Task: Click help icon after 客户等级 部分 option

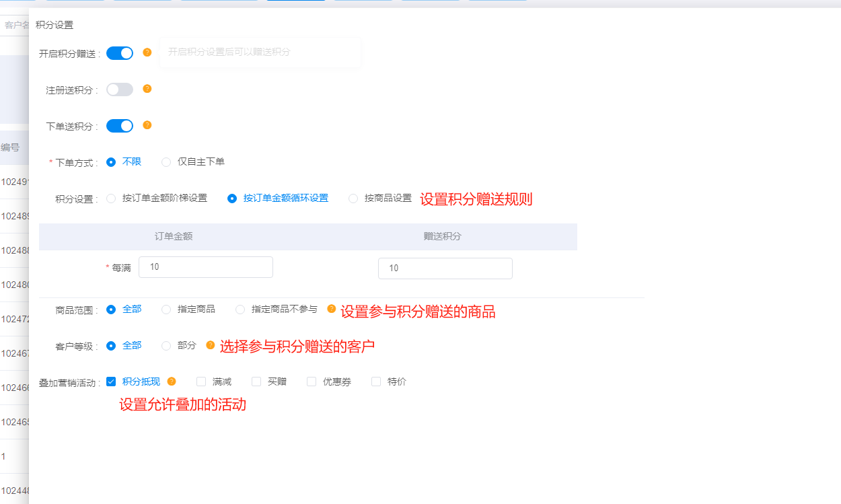Action: 211,345
